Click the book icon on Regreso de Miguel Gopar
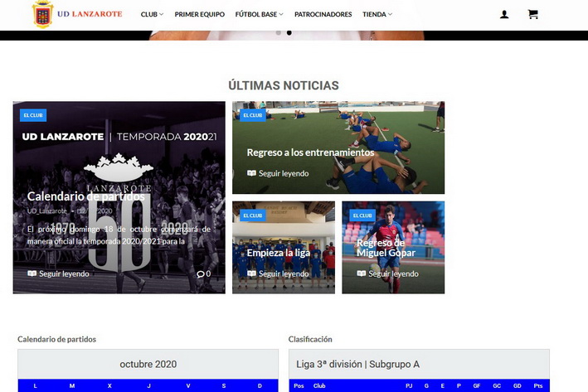The image size is (588, 392). point(362,273)
